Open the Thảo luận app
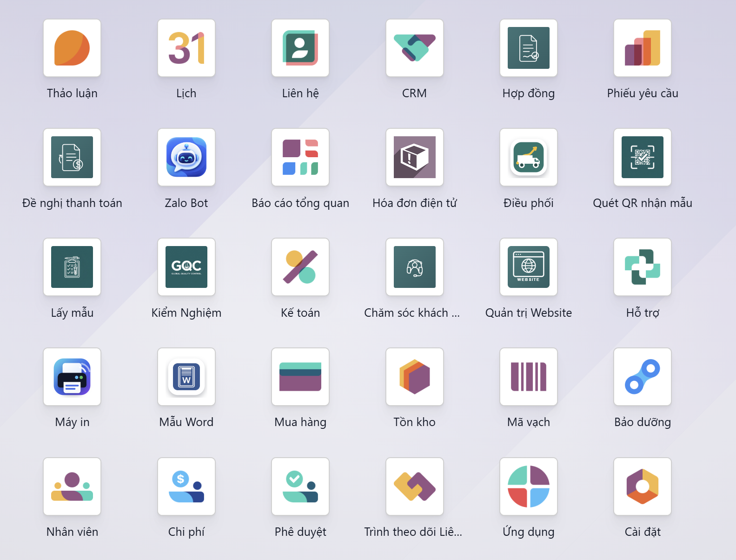Viewport: 736px width, 560px height. pyautogui.click(x=72, y=48)
